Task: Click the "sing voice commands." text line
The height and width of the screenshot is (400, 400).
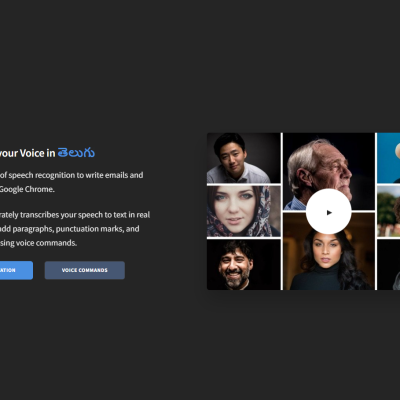Action: 38,243
